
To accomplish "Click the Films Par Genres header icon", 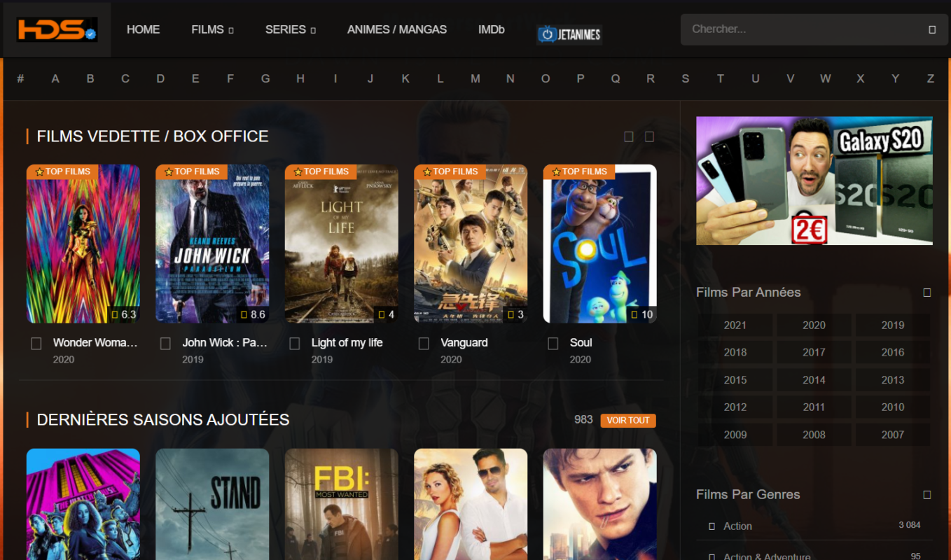I will pyautogui.click(x=927, y=495).
